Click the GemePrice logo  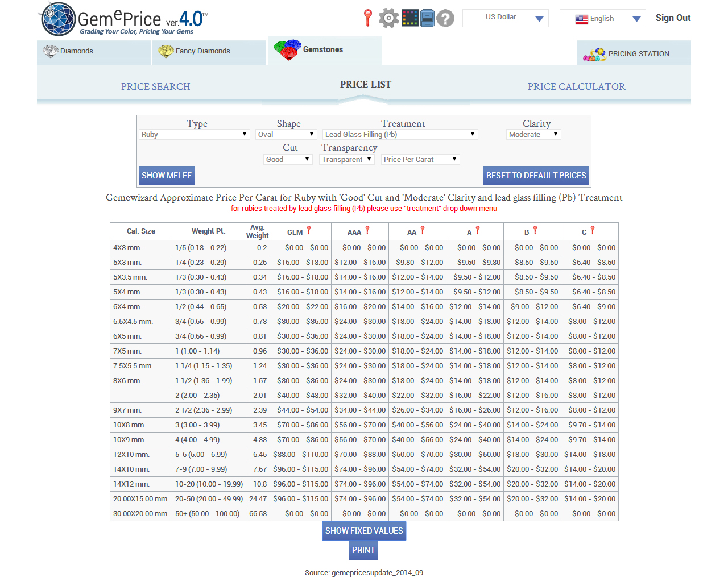click(x=123, y=19)
